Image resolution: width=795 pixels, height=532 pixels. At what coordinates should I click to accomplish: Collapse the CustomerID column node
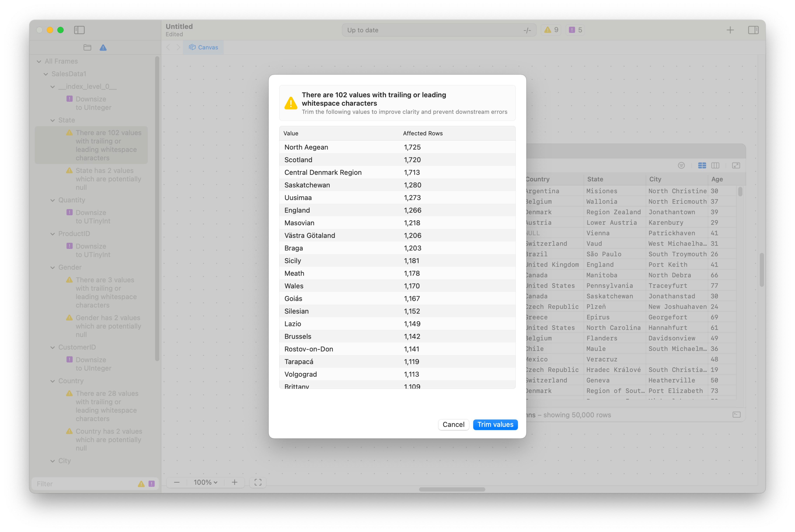tap(53, 347)
